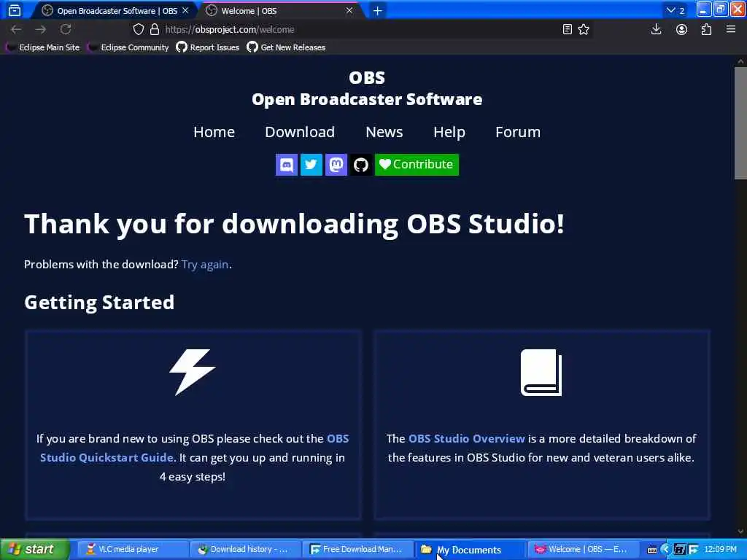Open Report Issues bookmark
This screenshot has height=560, width=747.
tap(208, 47)
